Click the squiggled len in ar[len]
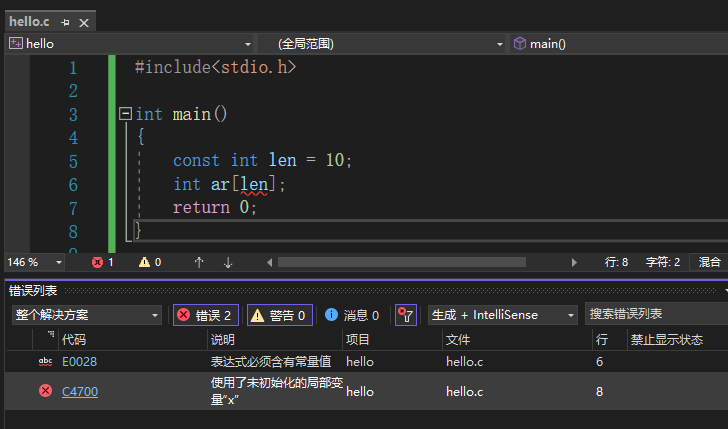The width and height of the screenshot is (728, 429). pos(254,184)
